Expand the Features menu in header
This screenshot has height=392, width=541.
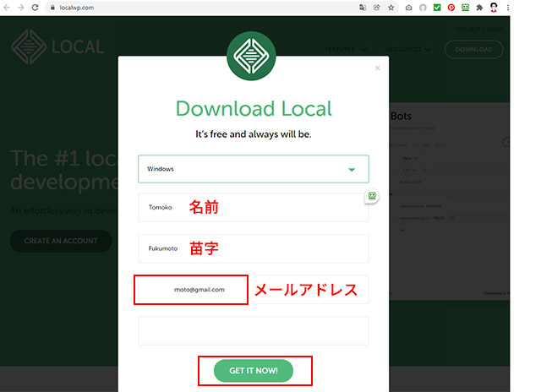pyautogui.click(x=346, y=50)
